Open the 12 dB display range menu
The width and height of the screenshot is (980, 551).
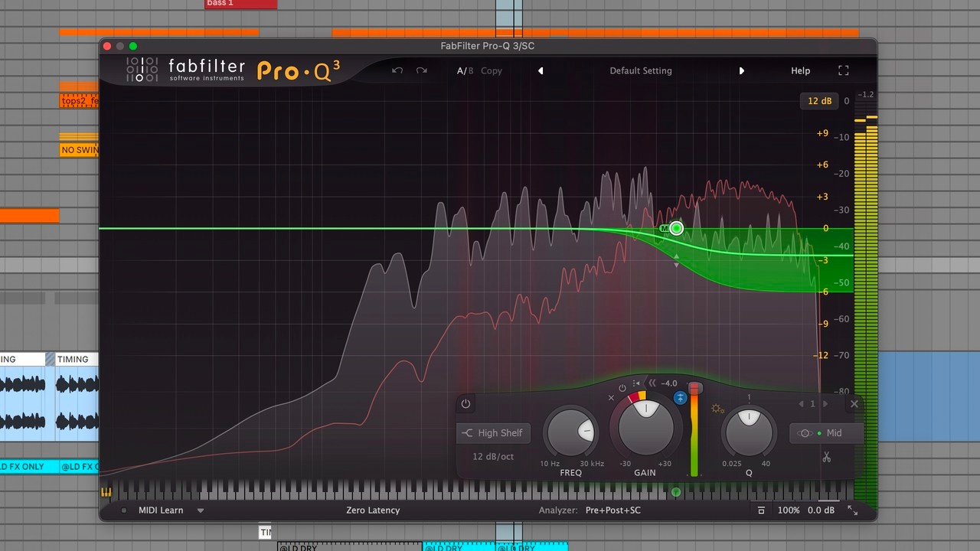(x=819, y=101)
